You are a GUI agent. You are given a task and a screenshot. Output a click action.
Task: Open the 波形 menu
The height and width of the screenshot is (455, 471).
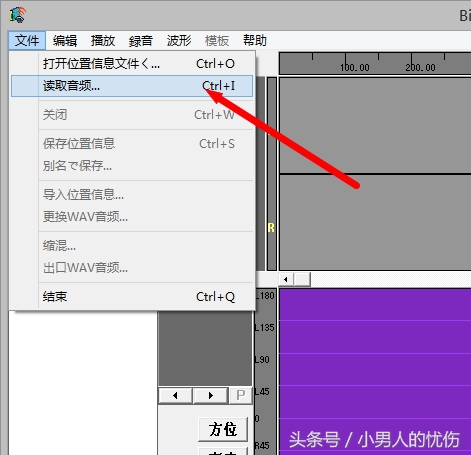point(179,41)
